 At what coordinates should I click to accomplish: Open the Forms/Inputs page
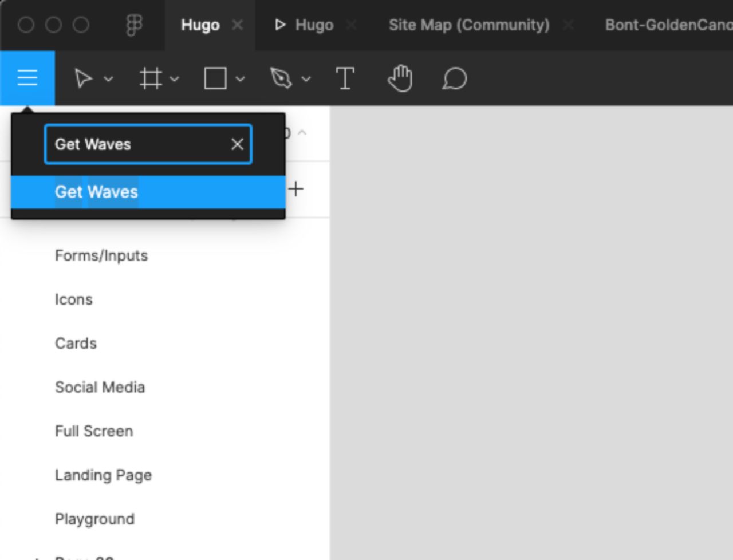[x=101, y=255]
